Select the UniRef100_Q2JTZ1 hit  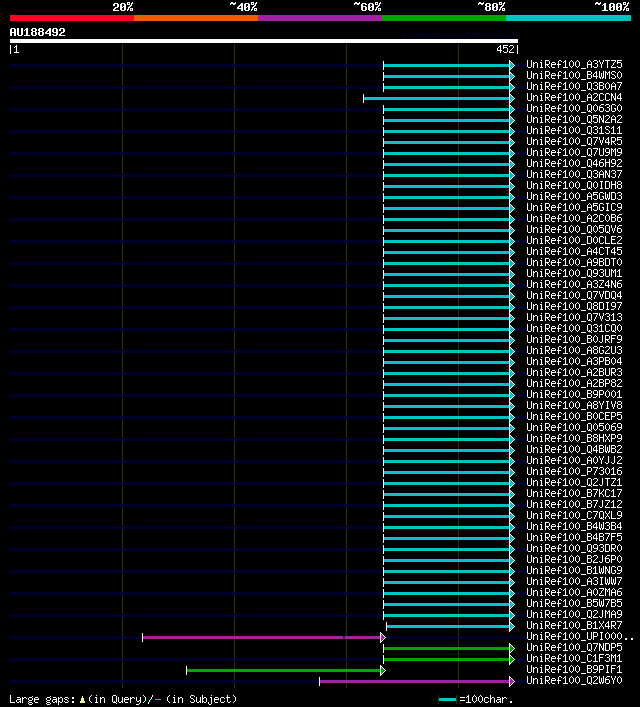[574, 482]
